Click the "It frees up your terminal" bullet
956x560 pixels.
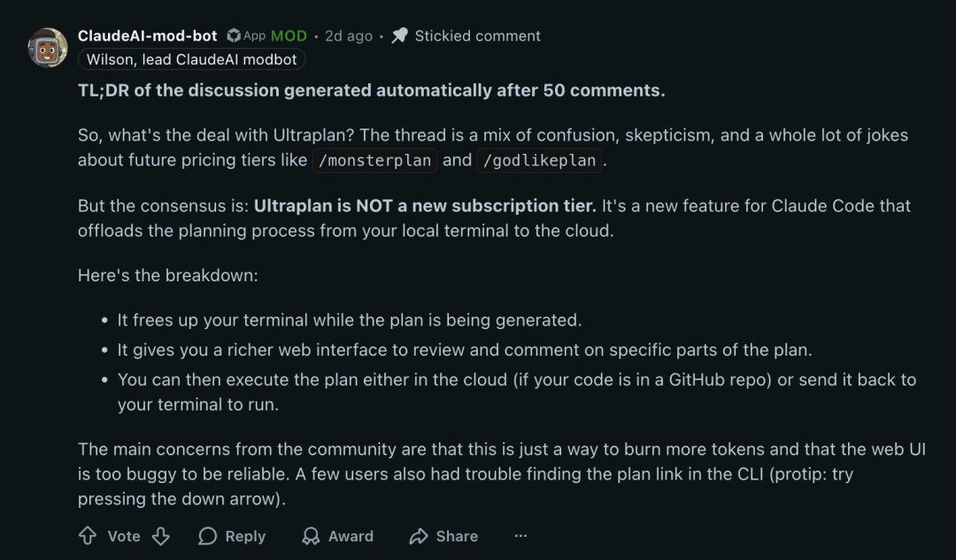point(349,320)
